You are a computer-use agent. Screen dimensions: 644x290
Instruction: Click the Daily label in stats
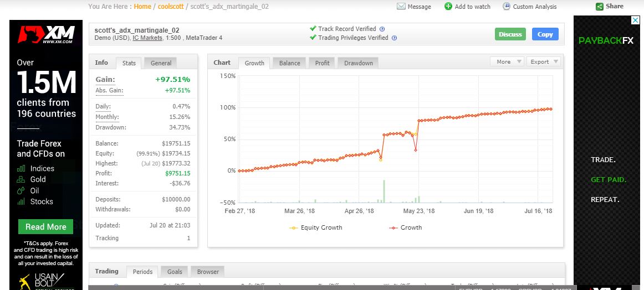click(103, 107)
